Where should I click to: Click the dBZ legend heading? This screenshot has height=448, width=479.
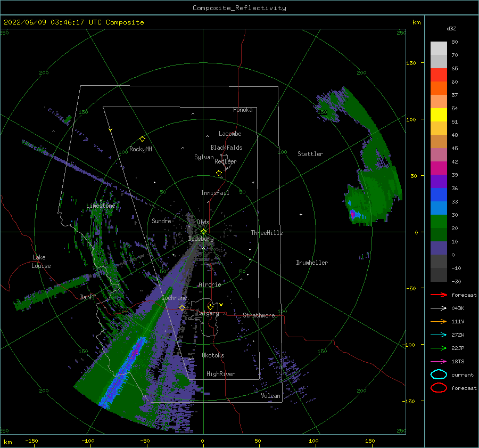pos(451,29)
